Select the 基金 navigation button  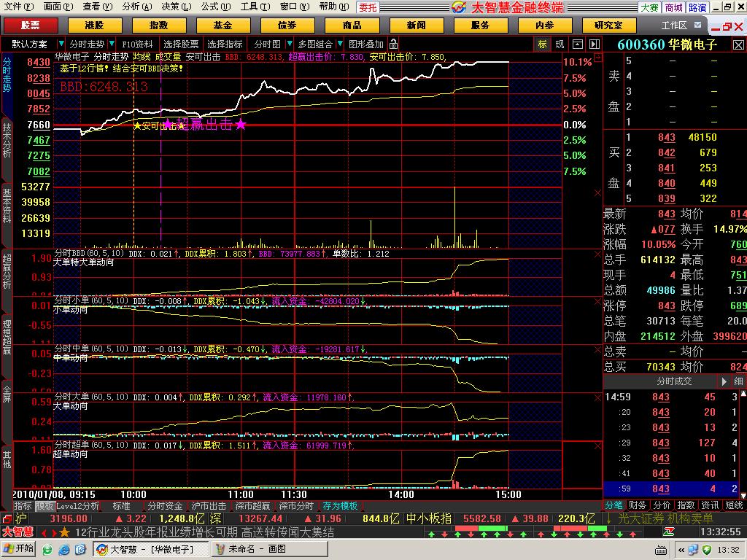[x=223, y=26]
